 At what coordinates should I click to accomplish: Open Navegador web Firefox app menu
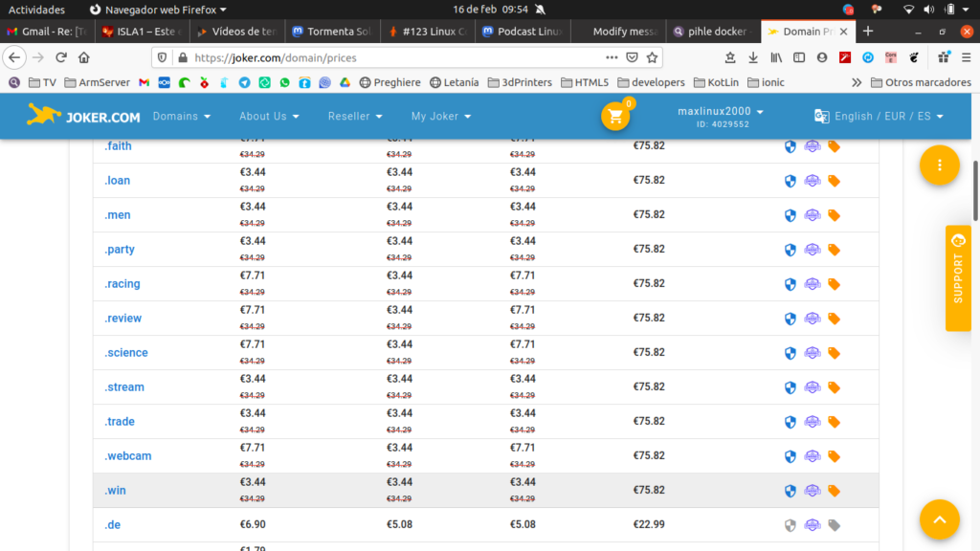158,10
